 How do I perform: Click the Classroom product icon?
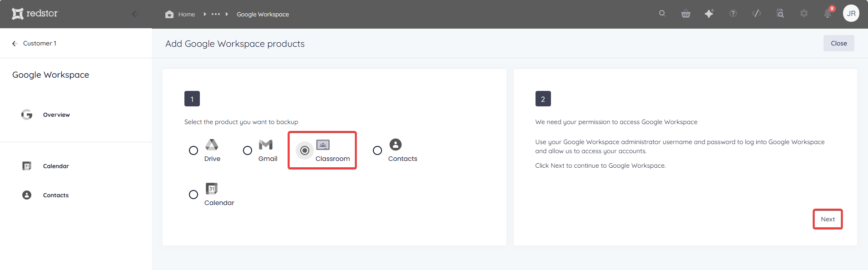(323, 145)
